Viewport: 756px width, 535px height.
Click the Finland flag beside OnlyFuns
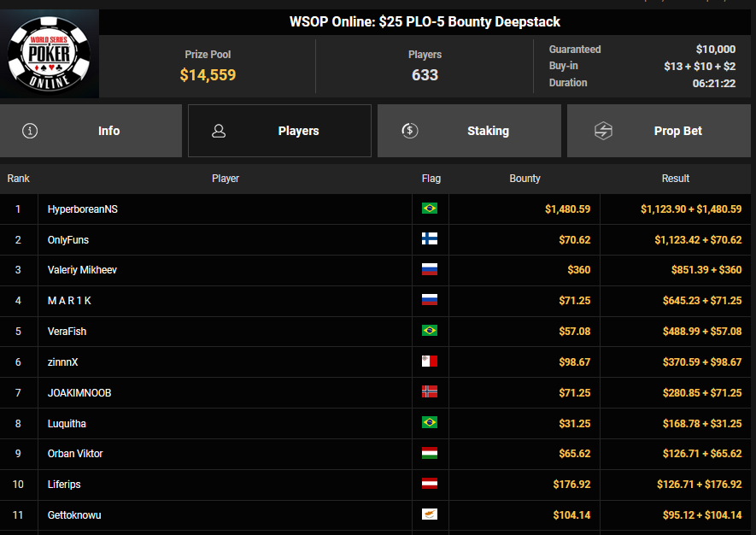(430, 239)
